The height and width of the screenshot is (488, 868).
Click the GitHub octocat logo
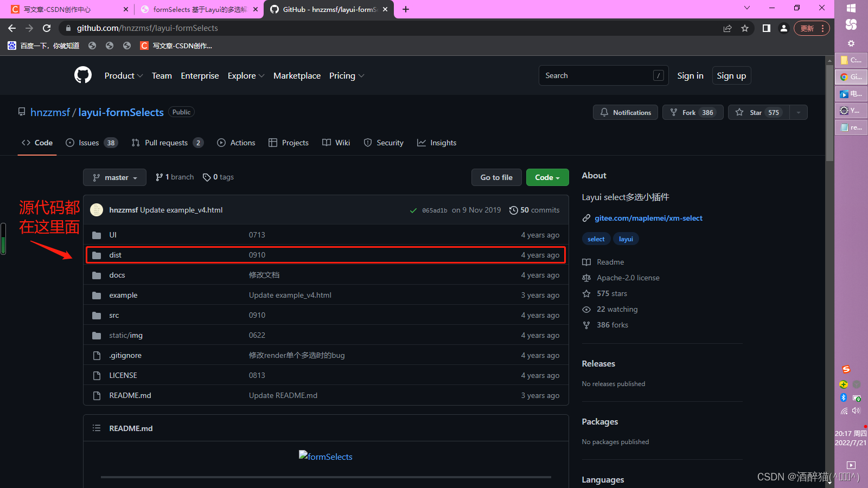pyautogui.click(x=83, y=75)
